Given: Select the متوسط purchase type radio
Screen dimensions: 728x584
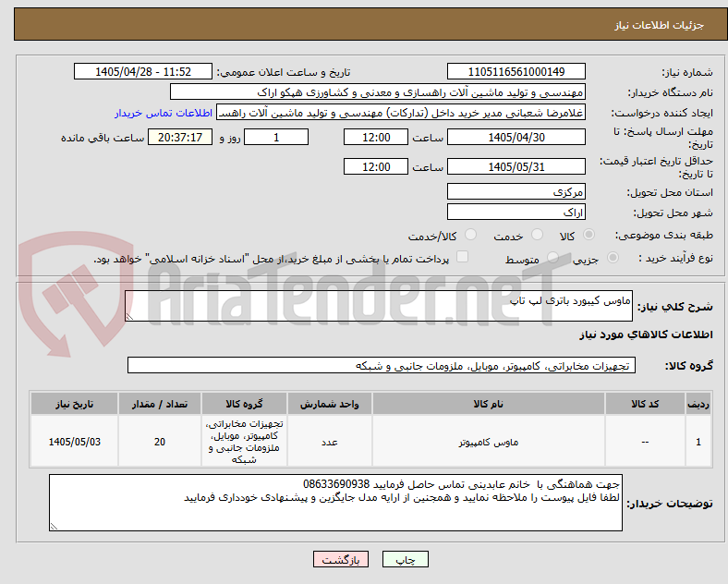Looking at the screenshot, I should tap(552, 258).
